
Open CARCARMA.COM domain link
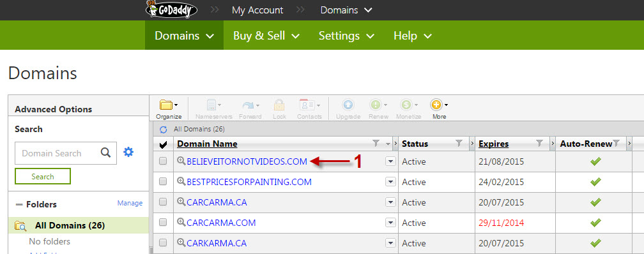(221, 223)
